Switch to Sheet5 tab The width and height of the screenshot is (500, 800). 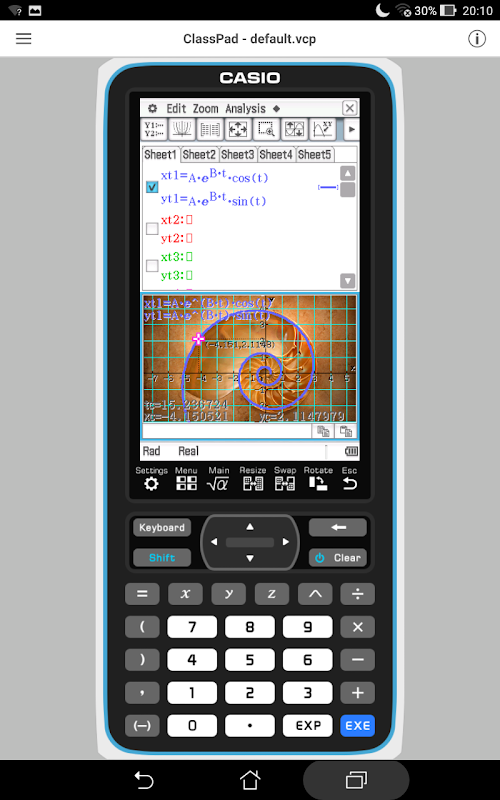coord(314,154)
